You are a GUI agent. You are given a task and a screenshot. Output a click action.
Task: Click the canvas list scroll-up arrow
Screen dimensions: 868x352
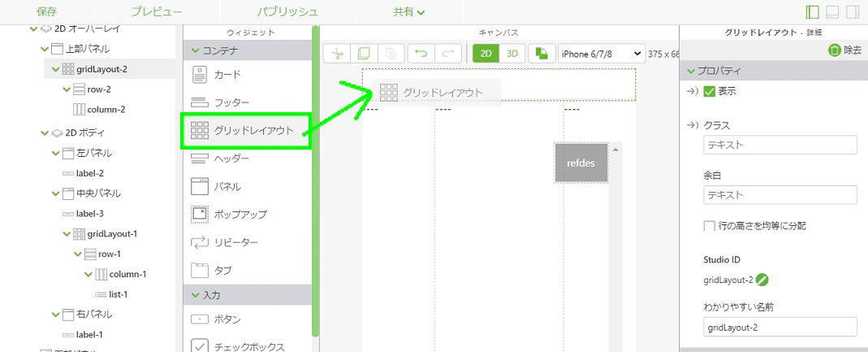tap(615, 149)
